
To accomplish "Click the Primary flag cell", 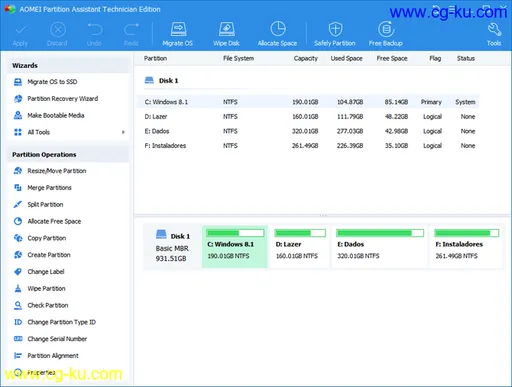I will (x=431, y=102).
